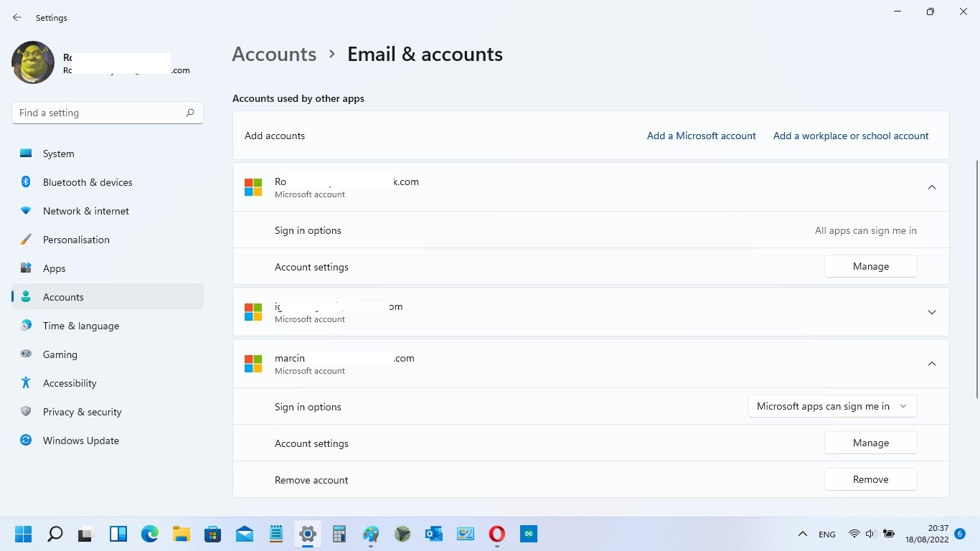This screenshot has height=551, width=980.
Task: Click the back arrow in Settings
Action: [x=17, y=18]
